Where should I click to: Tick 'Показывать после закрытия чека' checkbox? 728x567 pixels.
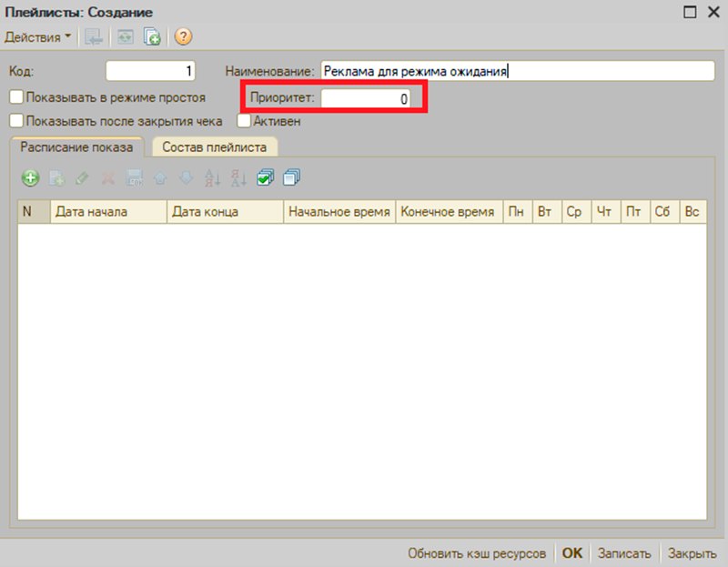coord(16,121)
